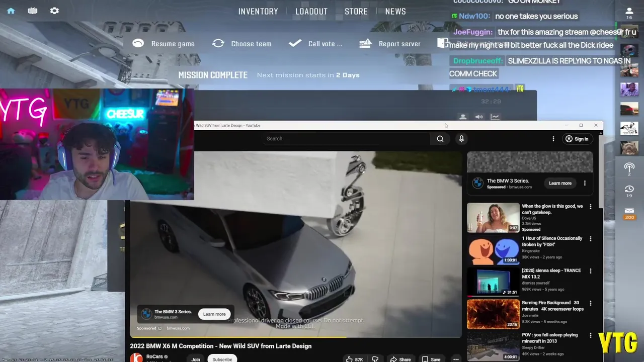Open YouTube settings three-dot menu beside Sign in
This screenshot has width=644, height=362.
pos(553,139)
